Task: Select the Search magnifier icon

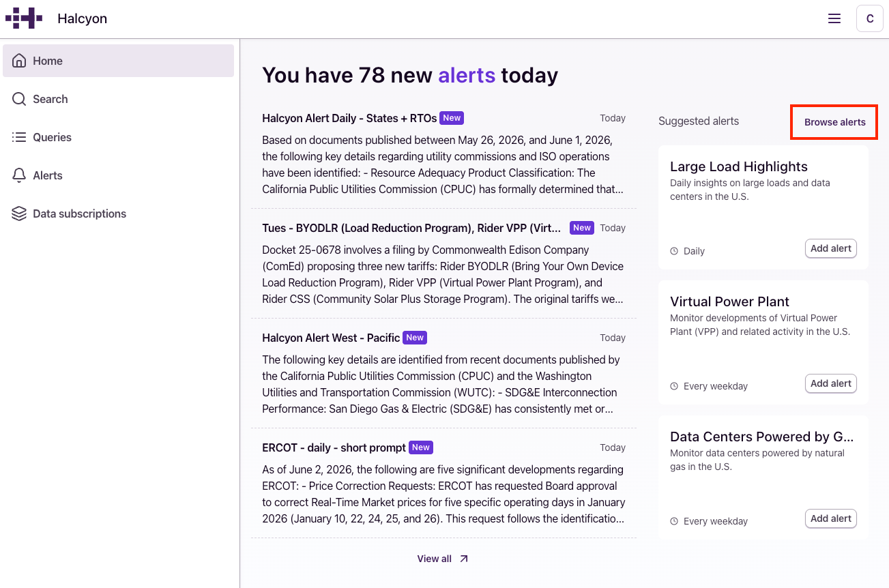Action: 19,99
